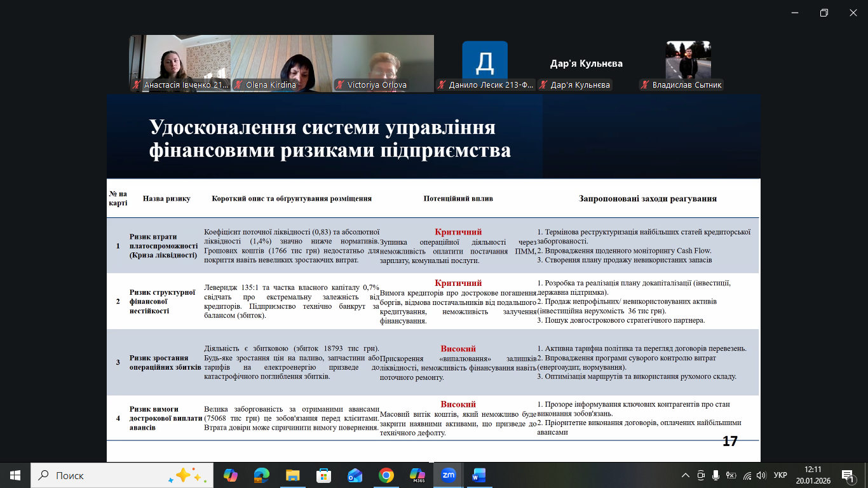
Task: Launch Microsoft Edge from the taskbar
Action: click(261, 475)
